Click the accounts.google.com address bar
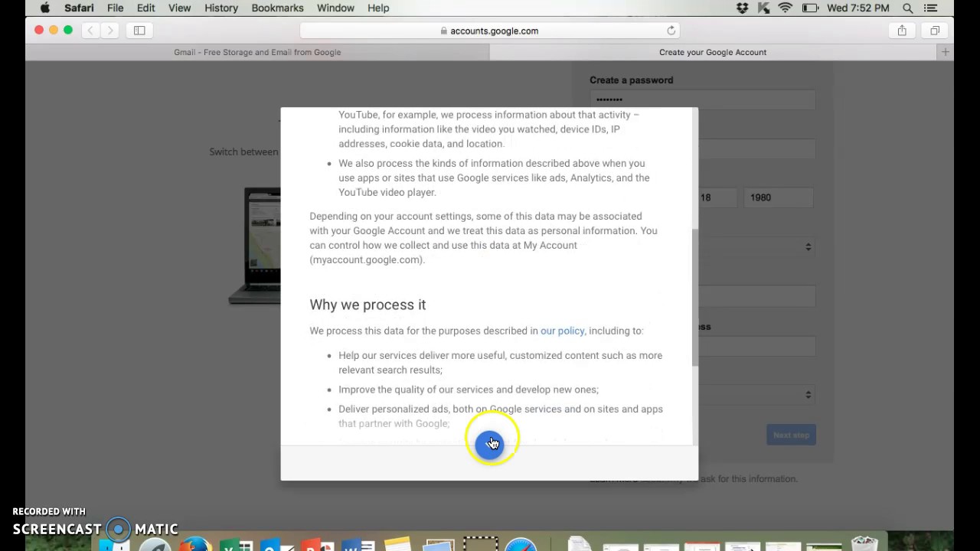 click(x=490, y=31)
